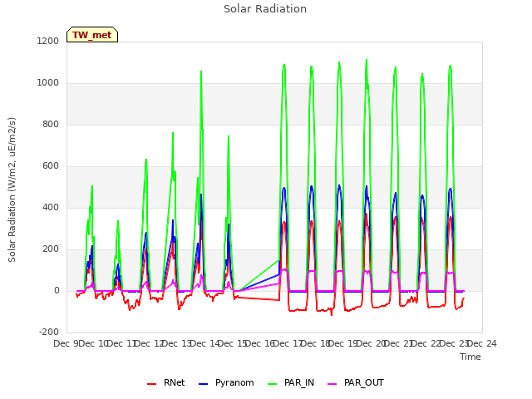Click the red RNet legend color marker
Image resolution: width=532 pixels, height=399 pixels.
click(151, 384)
